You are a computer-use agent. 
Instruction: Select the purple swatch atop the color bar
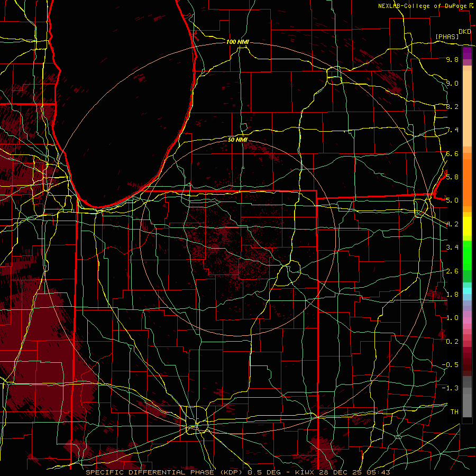(x=467, y=53)
